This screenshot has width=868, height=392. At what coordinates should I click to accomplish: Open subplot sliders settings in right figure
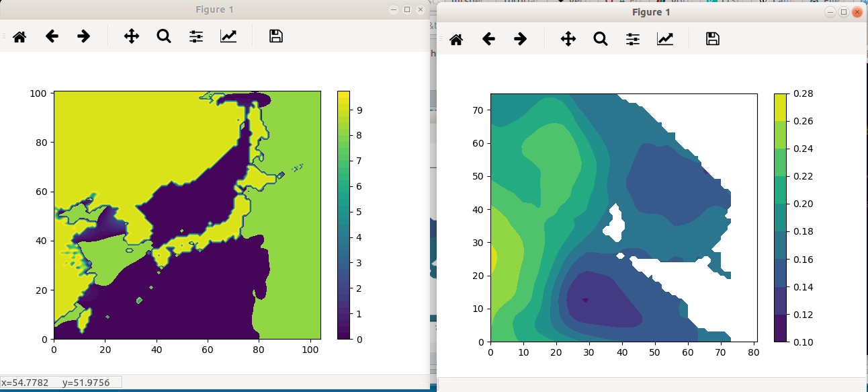coord(633,39)
